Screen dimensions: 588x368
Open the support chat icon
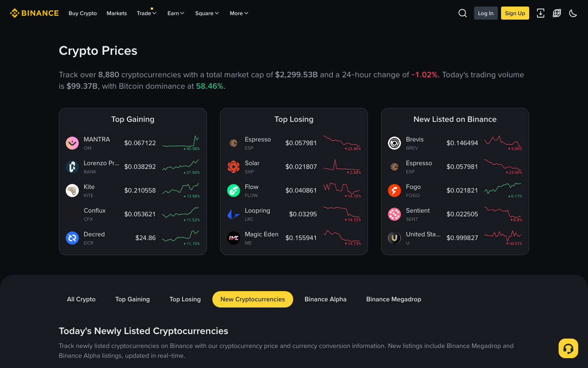[568, 348]
